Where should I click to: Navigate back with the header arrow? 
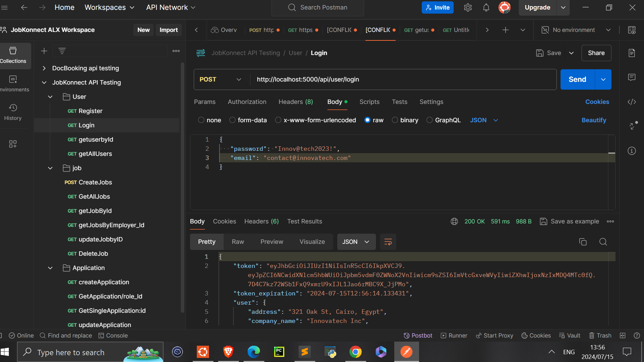[x=24, y=7]
